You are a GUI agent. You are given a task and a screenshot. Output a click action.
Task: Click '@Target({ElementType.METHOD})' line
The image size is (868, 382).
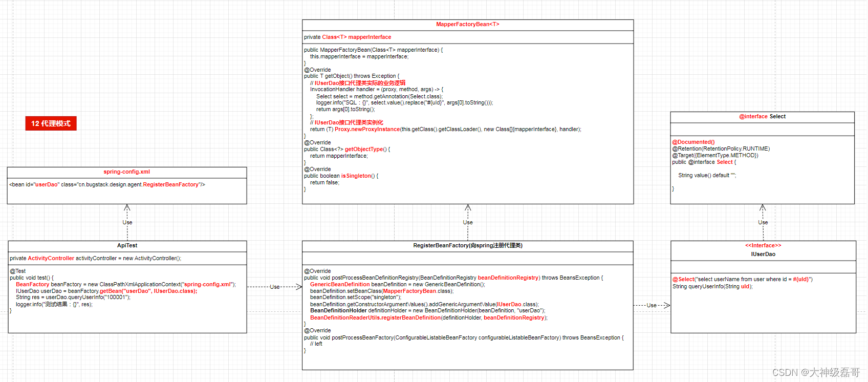pos(715,156)
